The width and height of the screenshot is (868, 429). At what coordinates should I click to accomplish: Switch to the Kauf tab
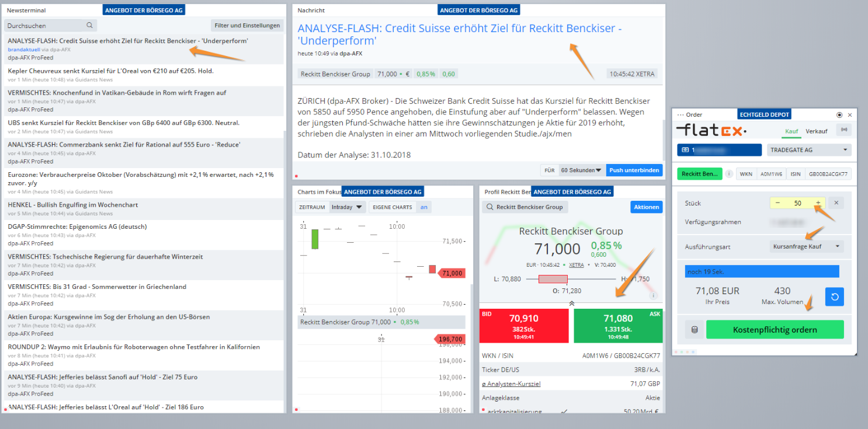[791, 131]
